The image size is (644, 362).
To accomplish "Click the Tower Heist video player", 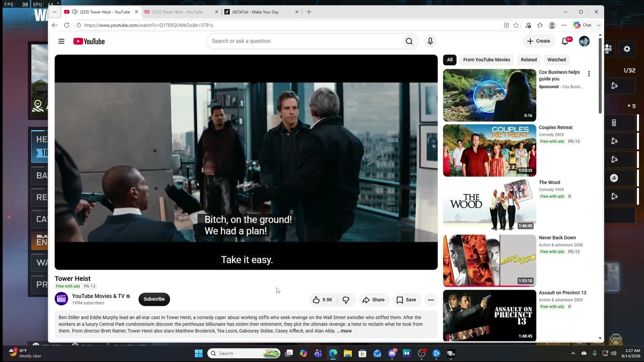I will [246, 162].
